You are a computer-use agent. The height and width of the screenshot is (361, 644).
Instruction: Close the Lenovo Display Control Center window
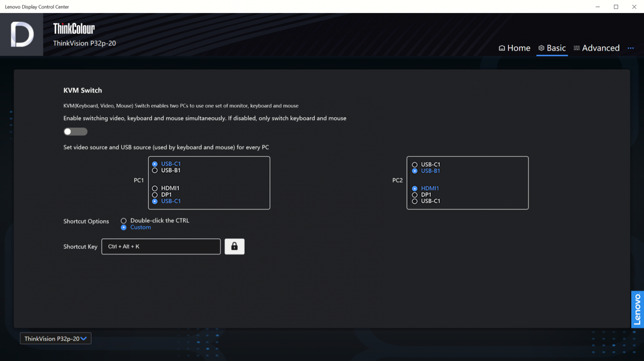click(634, 7)
